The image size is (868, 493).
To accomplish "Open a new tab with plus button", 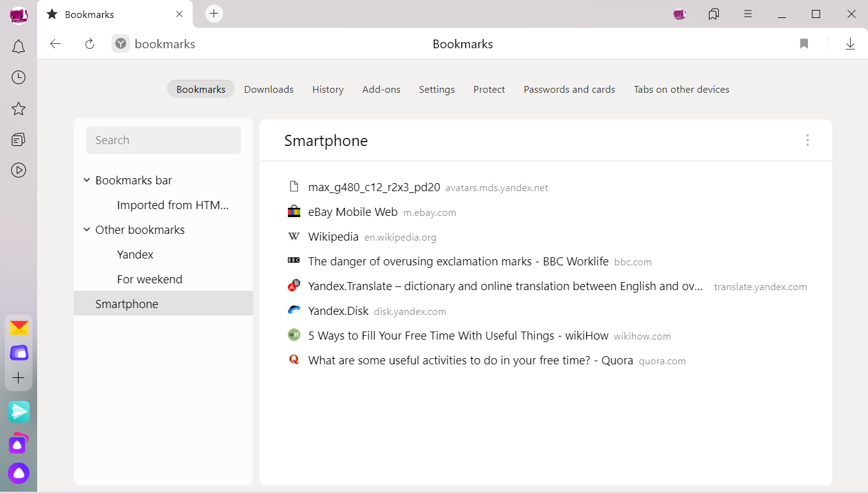I will click(x=214, y=14).
